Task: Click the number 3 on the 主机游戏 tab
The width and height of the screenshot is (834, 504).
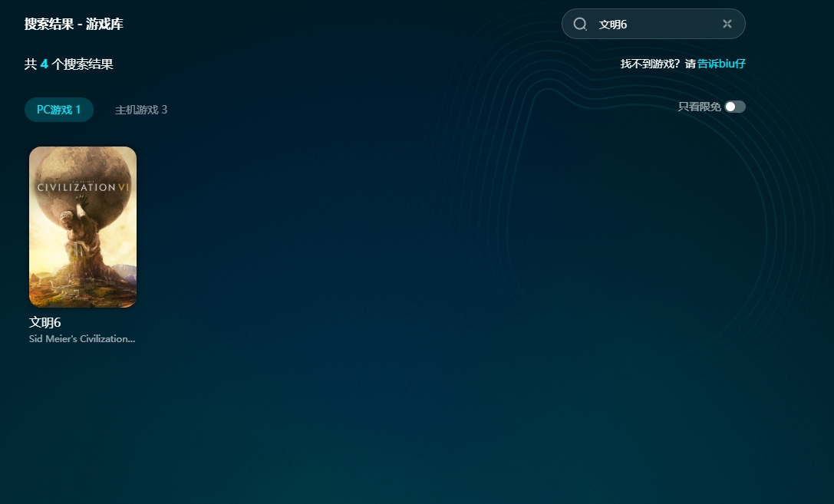Action: [x=164, y=110]
